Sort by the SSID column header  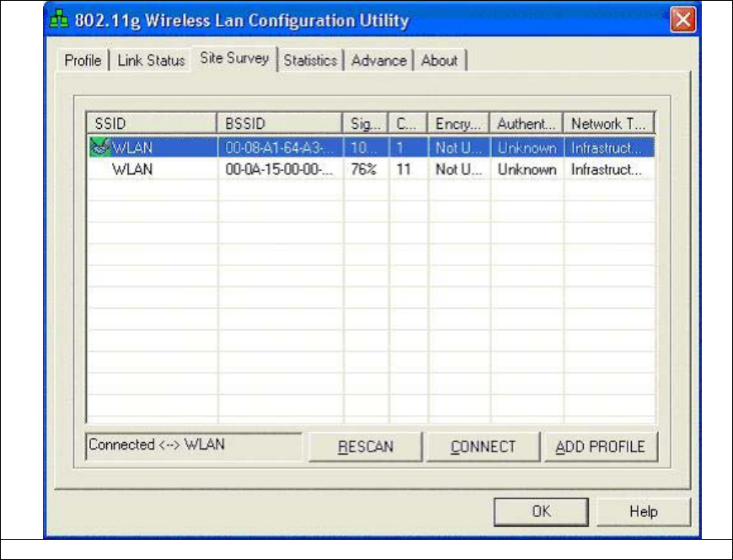click(152, 123)
